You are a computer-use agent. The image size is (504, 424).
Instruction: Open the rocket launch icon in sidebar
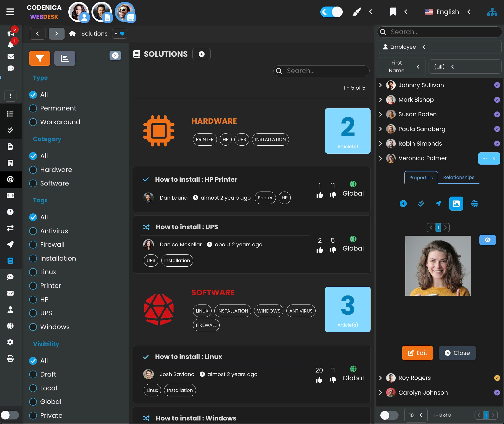10,245
